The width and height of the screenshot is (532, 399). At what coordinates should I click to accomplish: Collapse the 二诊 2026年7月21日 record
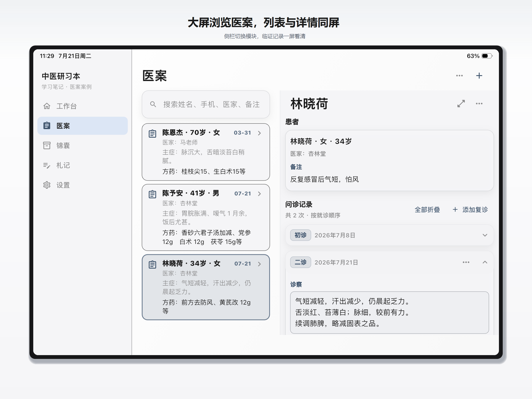coord(485,262)
